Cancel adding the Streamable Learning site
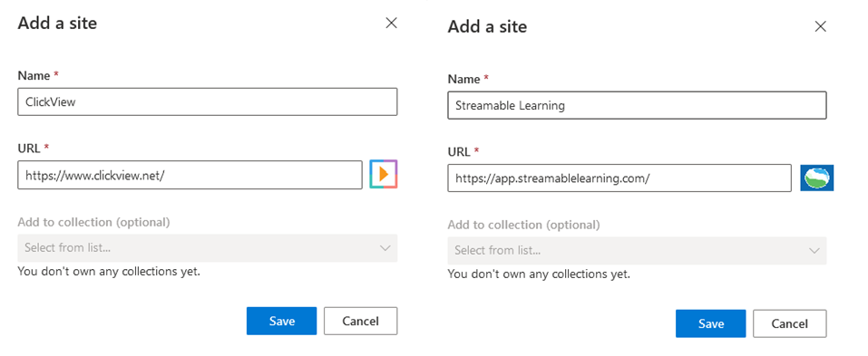Viewport: 868px width, 356px height. (x=790, y=323)
